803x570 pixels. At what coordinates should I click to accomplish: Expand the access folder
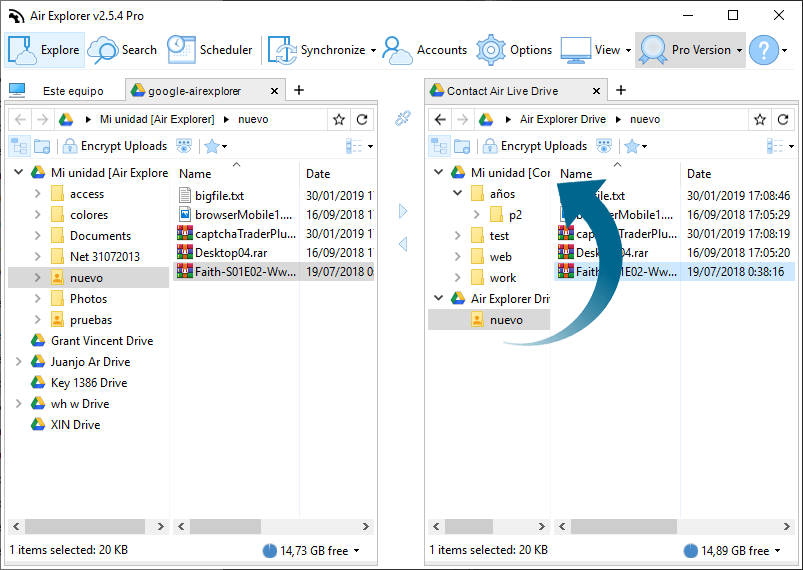click(37, 194)
